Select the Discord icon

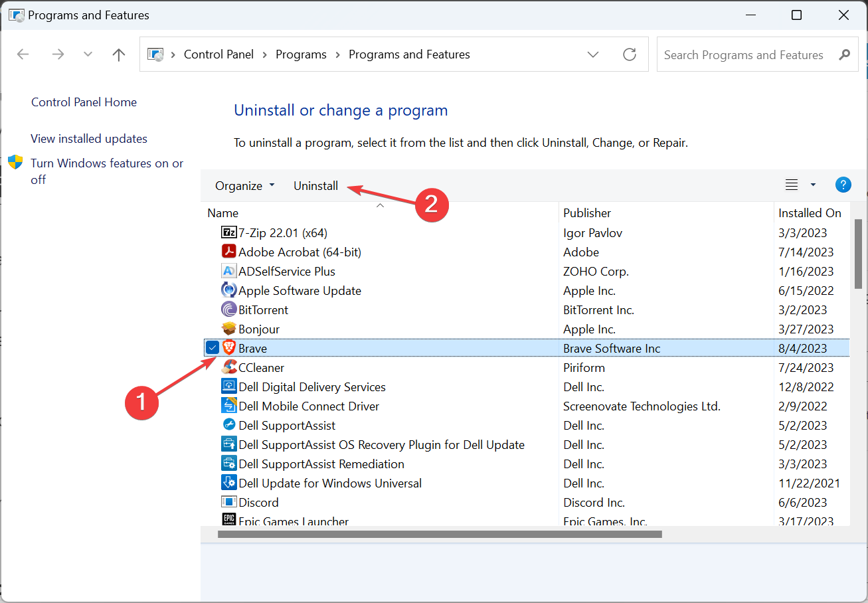tap(228, 502)
